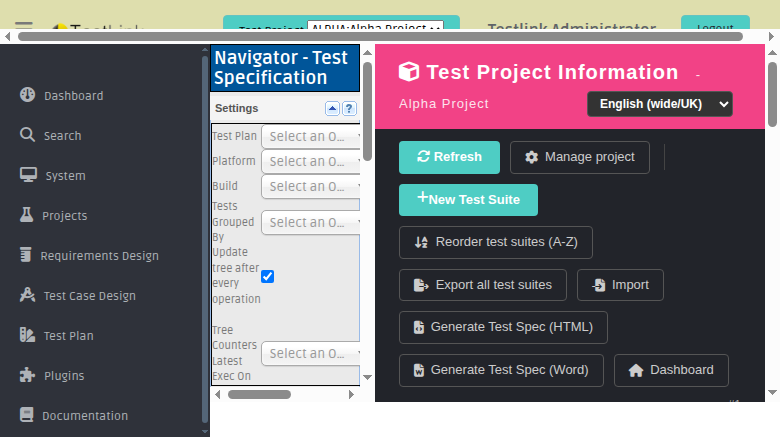780x437 pixels.
Task: Click the plus icon on New Test Suite
Action: point(422,197)
